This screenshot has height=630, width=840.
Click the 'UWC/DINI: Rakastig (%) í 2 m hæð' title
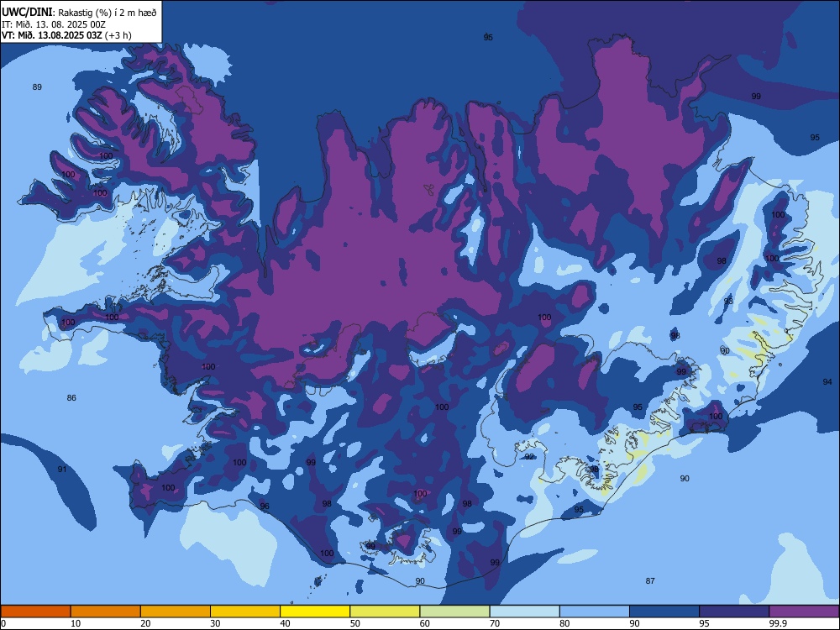click(x=79, y=13)
